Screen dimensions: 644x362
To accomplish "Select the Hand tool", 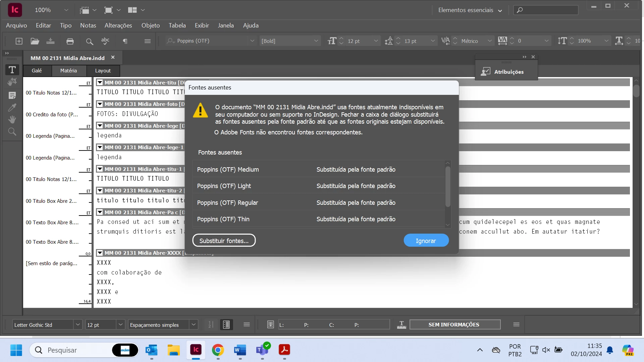I will tap(12, 119).
